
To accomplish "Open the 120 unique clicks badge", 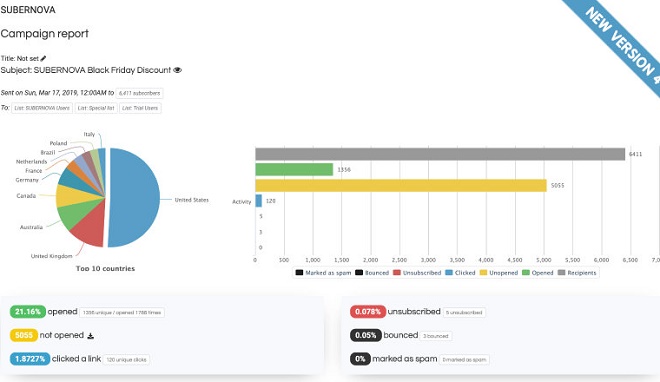I will (126, 360).
